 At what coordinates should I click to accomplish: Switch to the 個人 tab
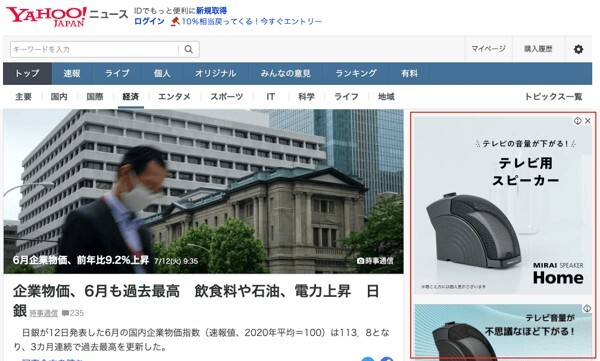pyautogui.click(x=162, y=74)
